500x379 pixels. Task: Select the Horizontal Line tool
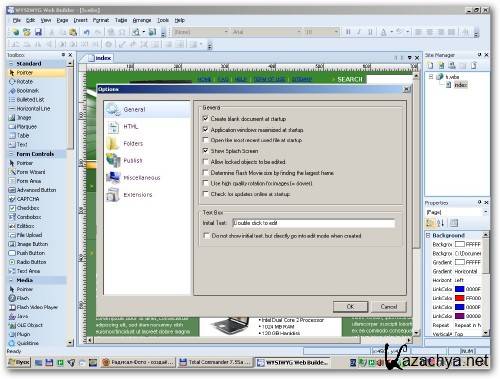tap(33, 109)
